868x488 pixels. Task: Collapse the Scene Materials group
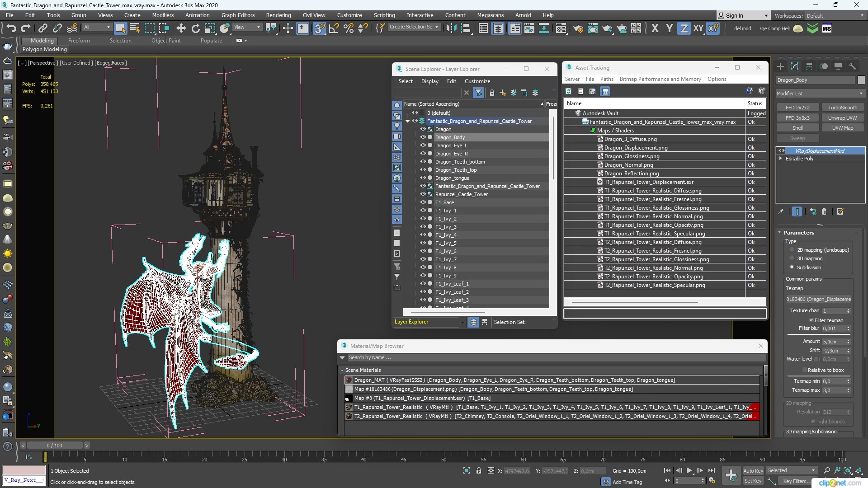pyautogui.click(x=342, y=370)
